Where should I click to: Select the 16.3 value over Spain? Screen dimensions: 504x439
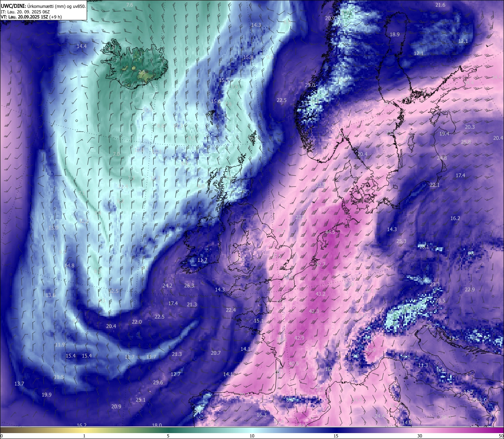click(x=261, y=415)
